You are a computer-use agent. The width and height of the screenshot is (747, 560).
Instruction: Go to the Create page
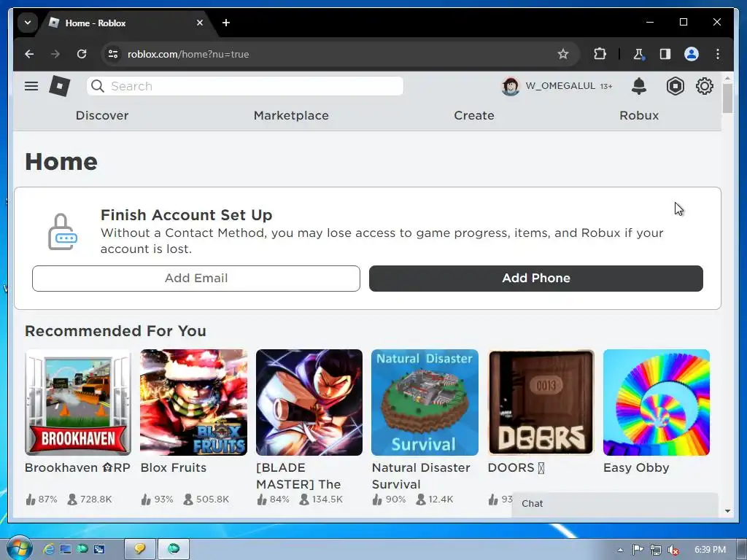point(474,115)
